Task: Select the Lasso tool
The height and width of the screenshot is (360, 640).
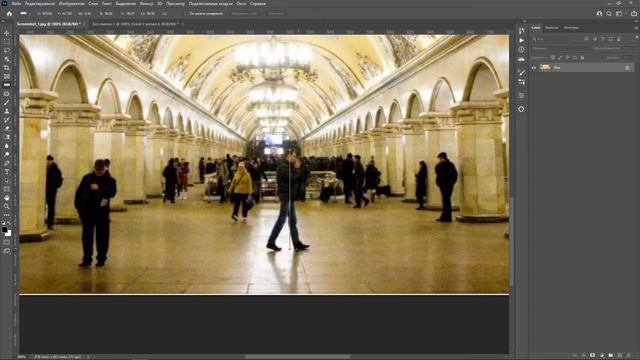Action: tap(7, 51)
